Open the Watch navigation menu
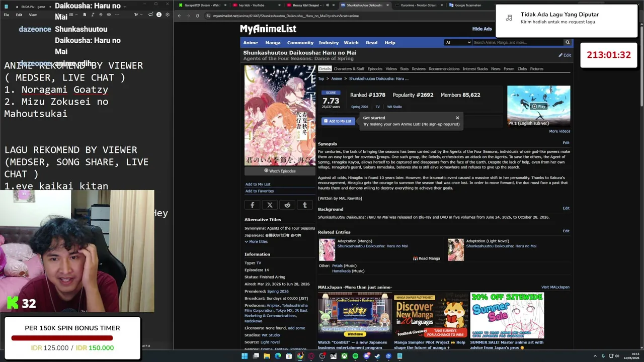 [x=351, y=43]
